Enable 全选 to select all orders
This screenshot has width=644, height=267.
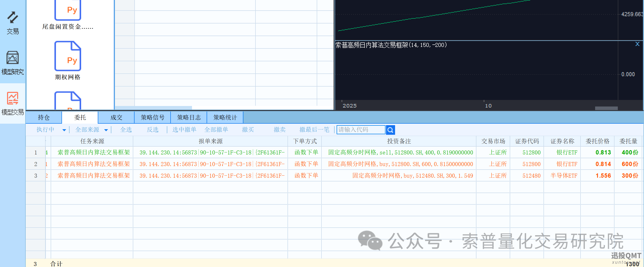pyautogui.click(x=126, y=130)
